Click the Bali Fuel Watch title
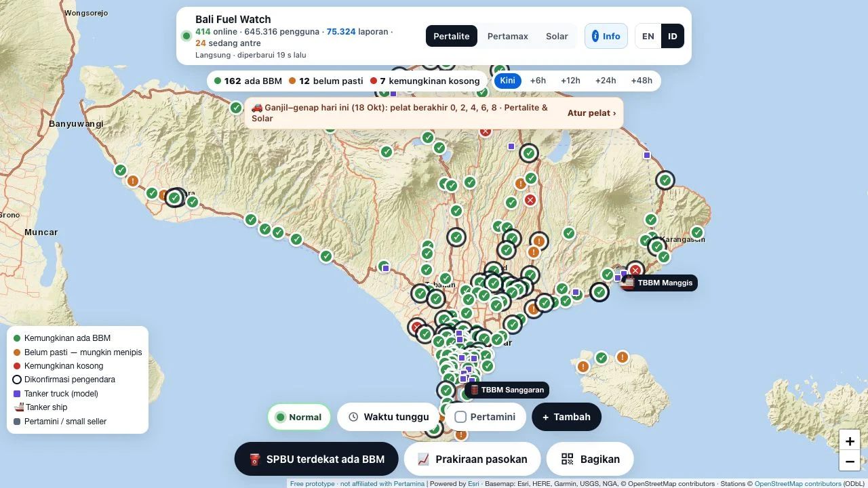868x488 pixels. (233, 19)
